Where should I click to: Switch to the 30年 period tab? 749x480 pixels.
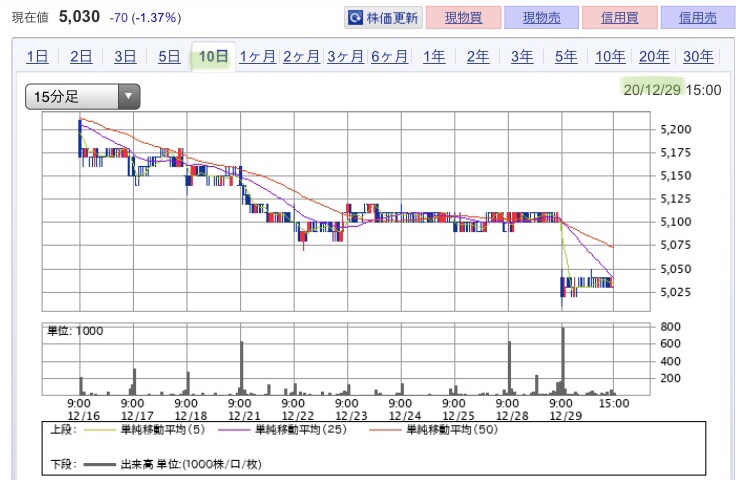click(x=698, y=57)
